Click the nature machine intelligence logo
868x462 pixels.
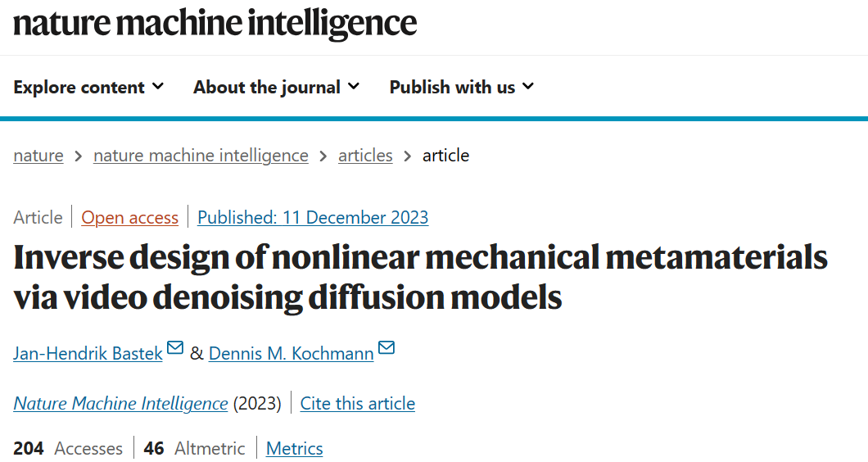pyautogui.click(x=215, y=24)
